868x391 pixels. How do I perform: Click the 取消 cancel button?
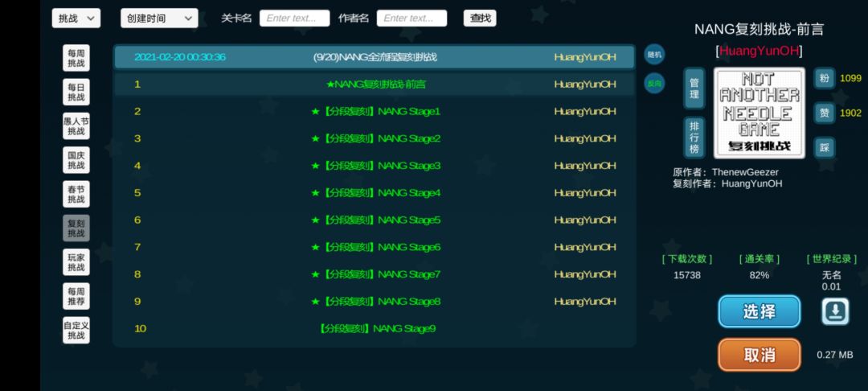[759, 355]
